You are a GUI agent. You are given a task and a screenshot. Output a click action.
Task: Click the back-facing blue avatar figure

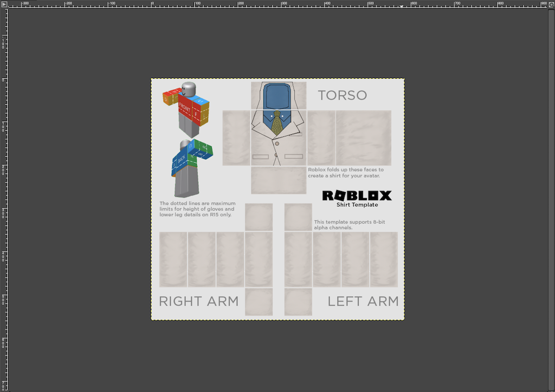pyautogui.click(x=191, y=168)
